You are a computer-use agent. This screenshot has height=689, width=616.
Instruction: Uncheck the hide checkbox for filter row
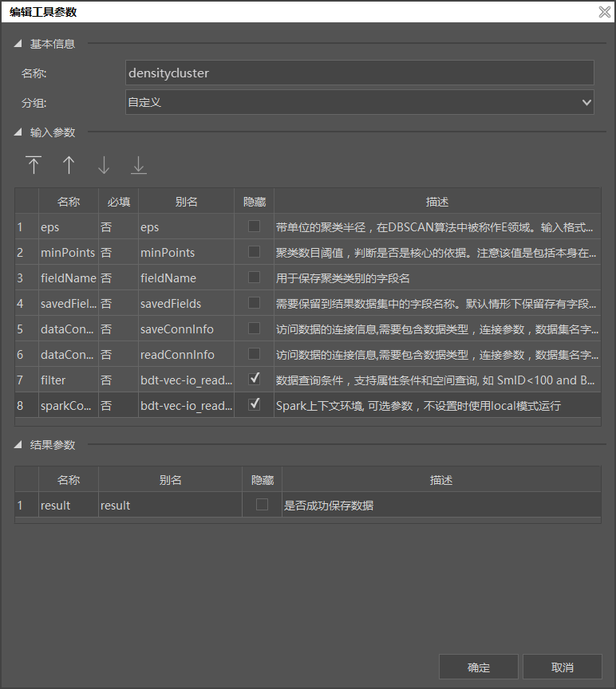(x=254, y=380)
